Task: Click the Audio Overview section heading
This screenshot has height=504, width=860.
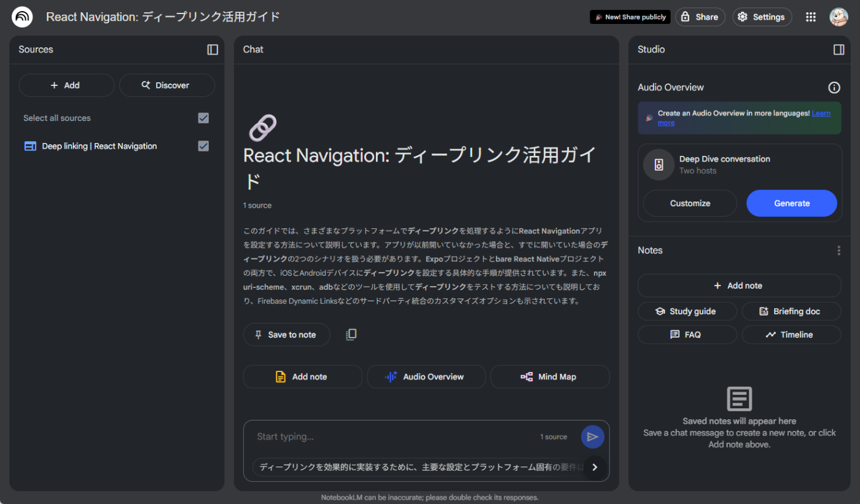Action: [671, 88]
